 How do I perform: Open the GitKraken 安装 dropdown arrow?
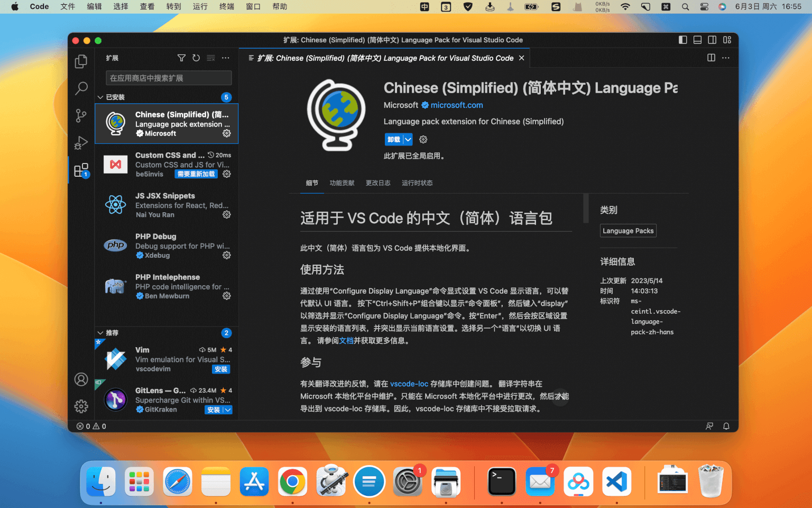click(x=228, y=410)
